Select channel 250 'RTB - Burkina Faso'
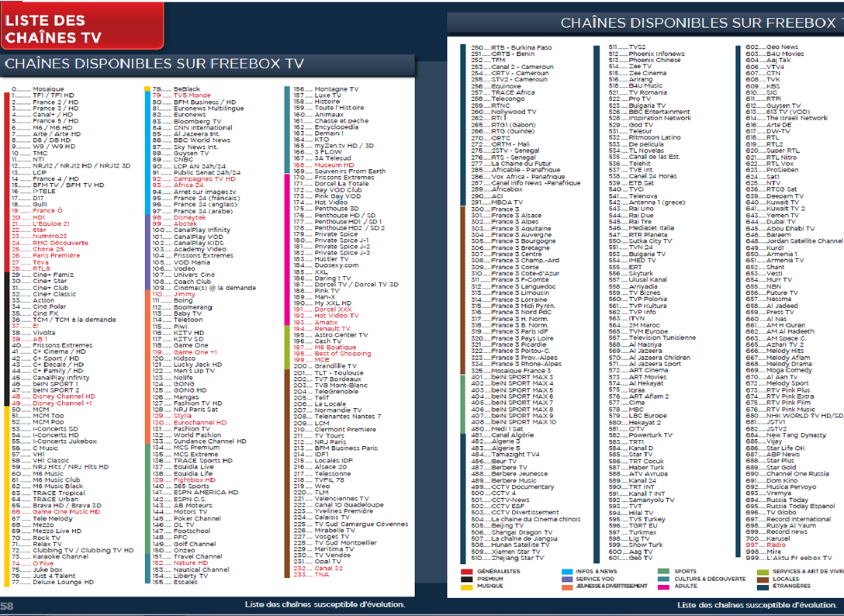 coord(511,48)
